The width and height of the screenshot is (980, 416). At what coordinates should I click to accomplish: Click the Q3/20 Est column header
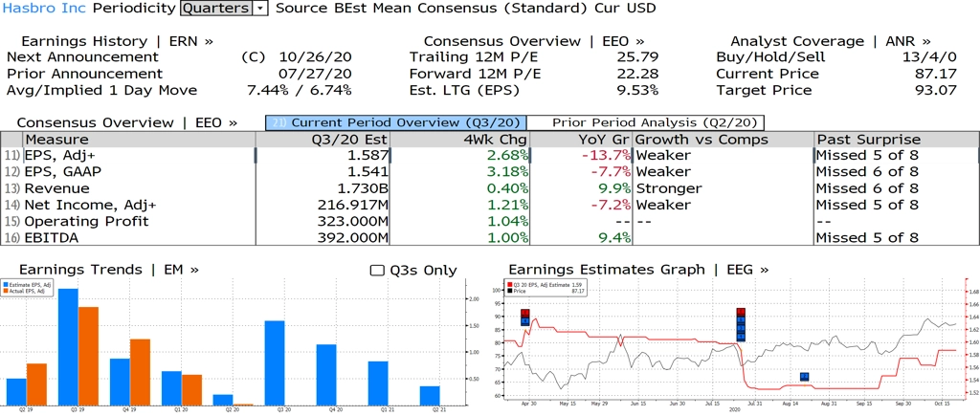(323, 140)
